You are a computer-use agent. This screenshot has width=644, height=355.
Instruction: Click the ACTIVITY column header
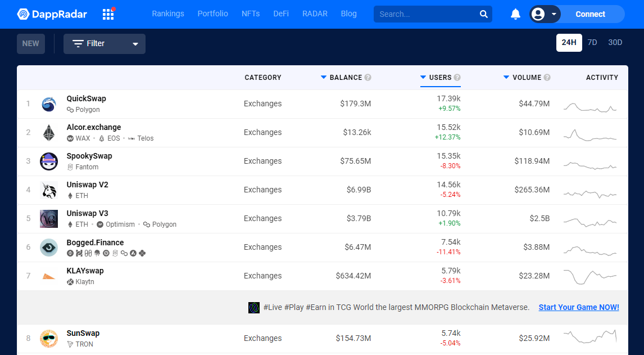point(602,77)
